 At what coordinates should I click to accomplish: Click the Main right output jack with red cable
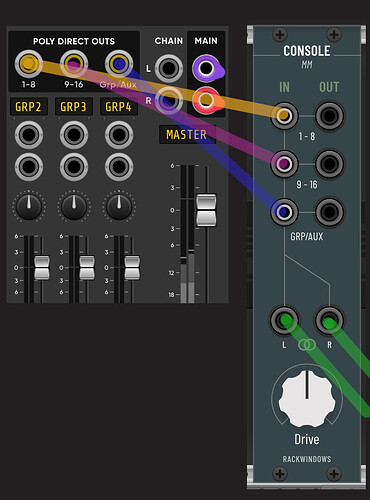[x=206, y=100]
